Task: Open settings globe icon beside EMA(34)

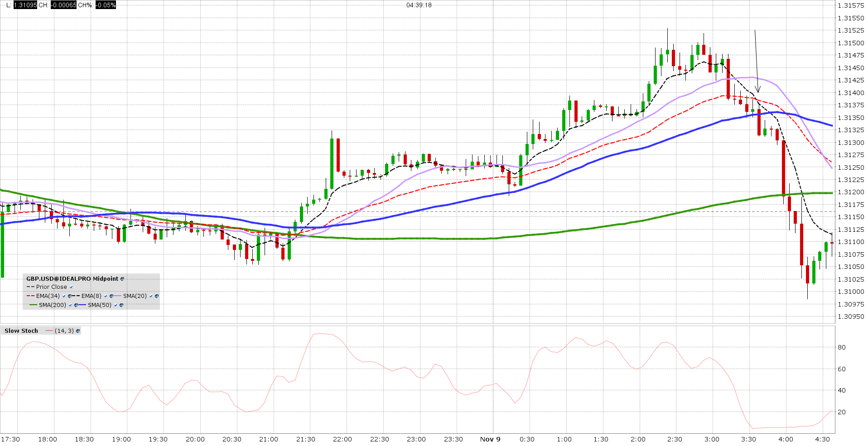Action: [70, 296]
